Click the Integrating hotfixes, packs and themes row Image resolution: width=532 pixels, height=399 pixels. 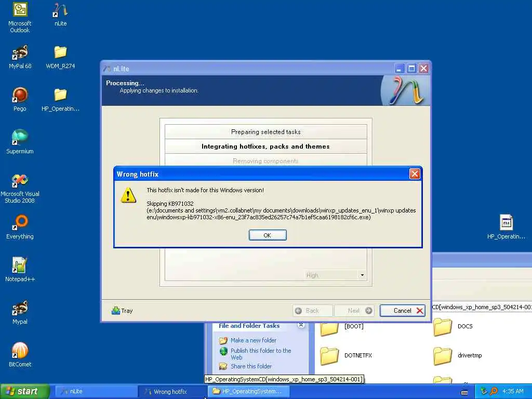pos(265,146)
